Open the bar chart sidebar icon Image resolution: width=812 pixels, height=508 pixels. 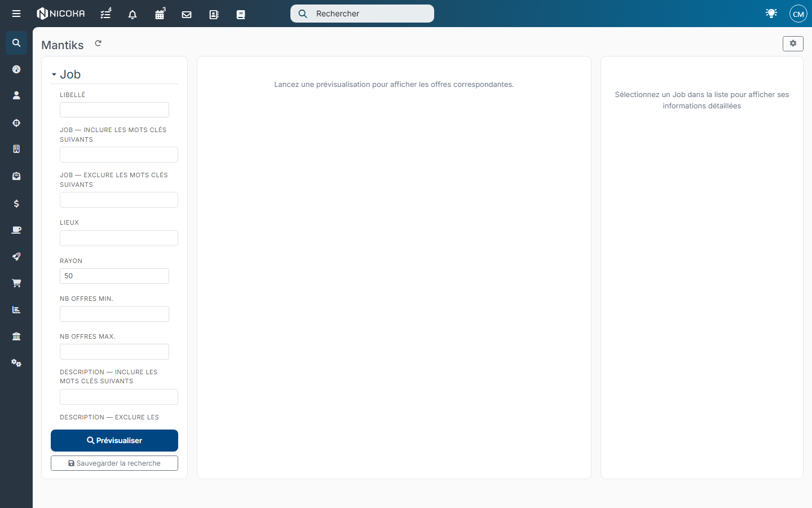(x=16, y=310)
